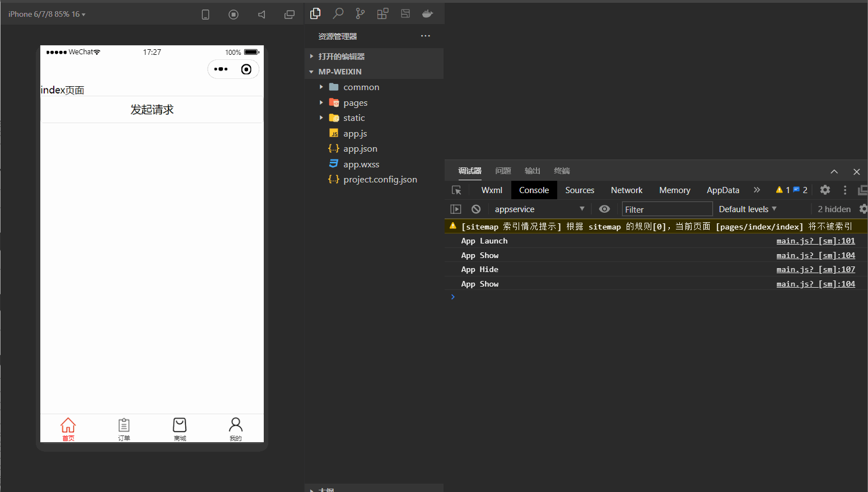
Task: Open the Sources devtools tab
Action: point(580,190)
